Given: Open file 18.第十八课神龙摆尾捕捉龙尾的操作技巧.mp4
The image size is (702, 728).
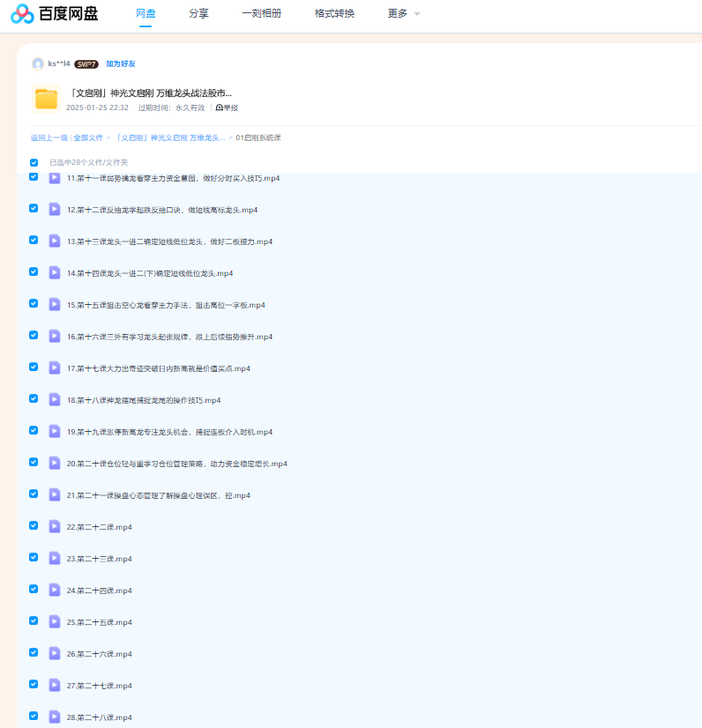Looking at the screenshot, I should (x=144, y=400).
